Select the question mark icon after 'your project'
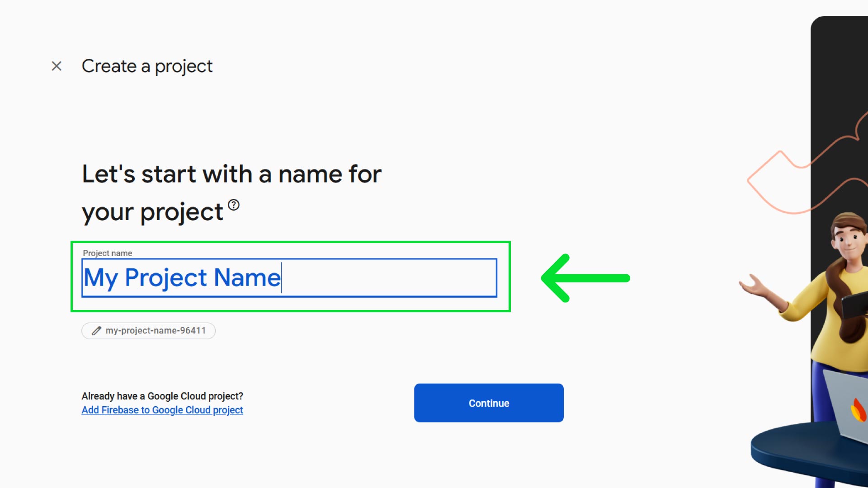 [x=234, y=206]
